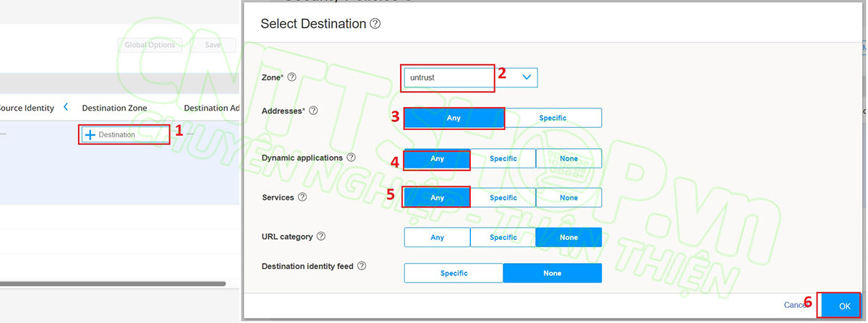The width and height of the screenshot is (868, 323).
Task: Click help icon beside URL category
Action: 320,236
